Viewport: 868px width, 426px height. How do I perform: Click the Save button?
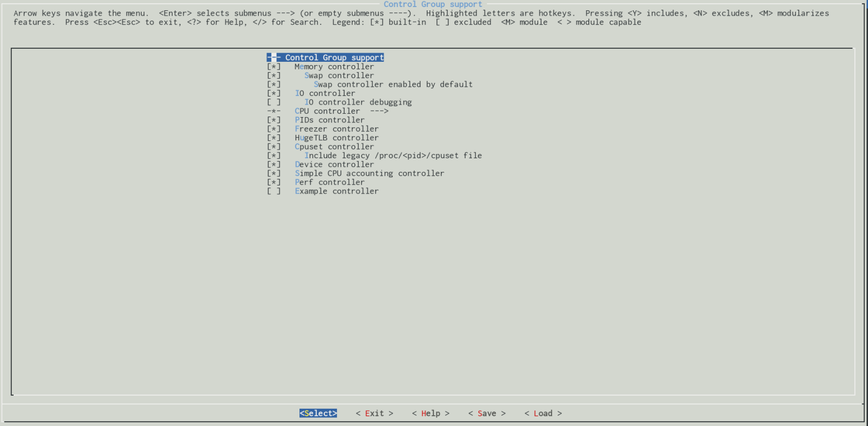487,414
